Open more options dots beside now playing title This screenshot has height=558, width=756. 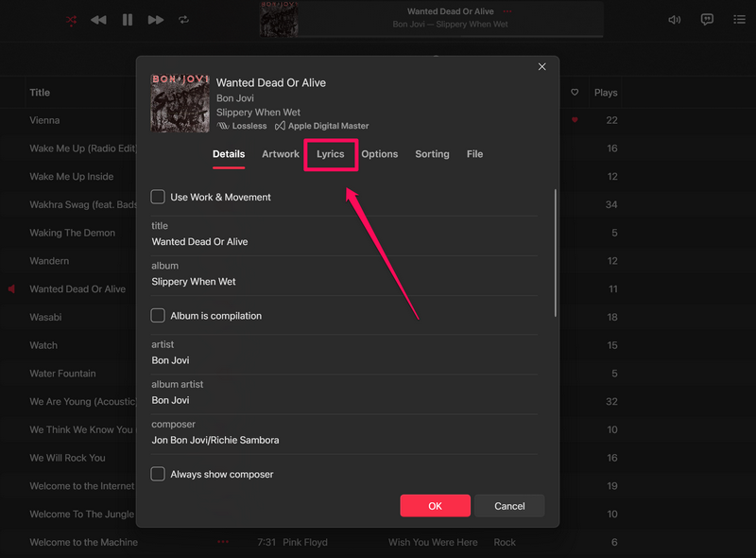click(x=507, y=11)
